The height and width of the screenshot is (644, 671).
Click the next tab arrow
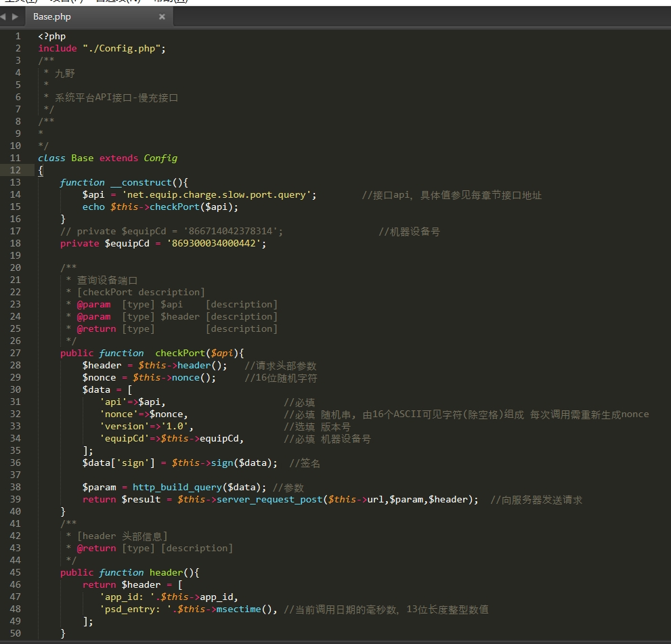pos(14,16)
